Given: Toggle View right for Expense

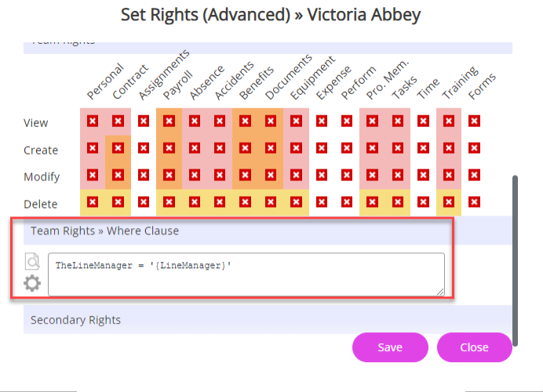Looking at the screenshot, I should pyautogui.click(x=321, y=122).
